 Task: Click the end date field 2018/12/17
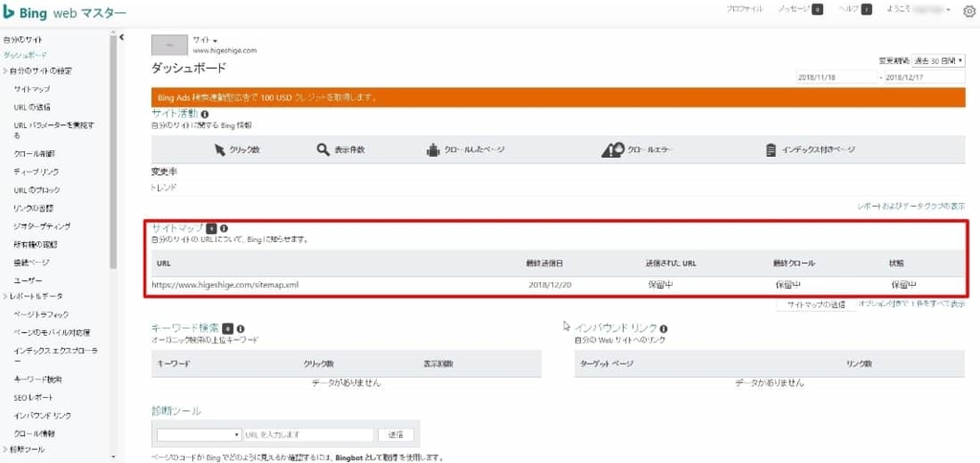pyautogui.click(x=924, y=77)
